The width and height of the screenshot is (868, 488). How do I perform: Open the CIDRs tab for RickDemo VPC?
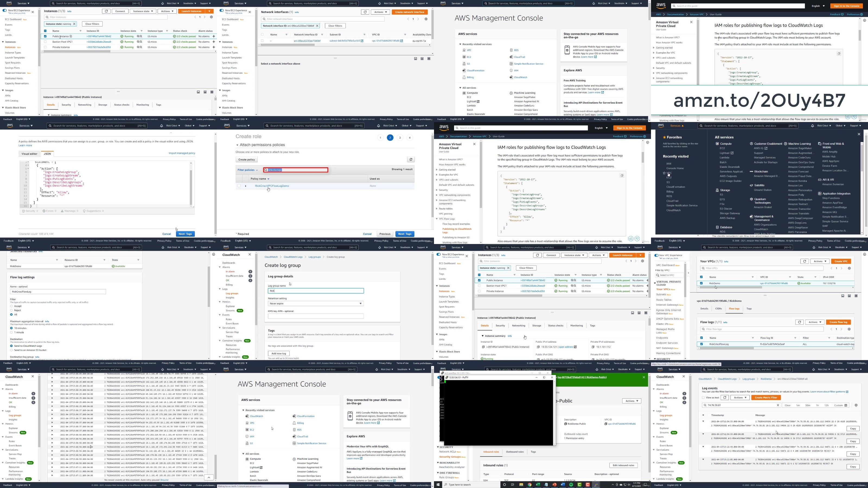[718, 309]
